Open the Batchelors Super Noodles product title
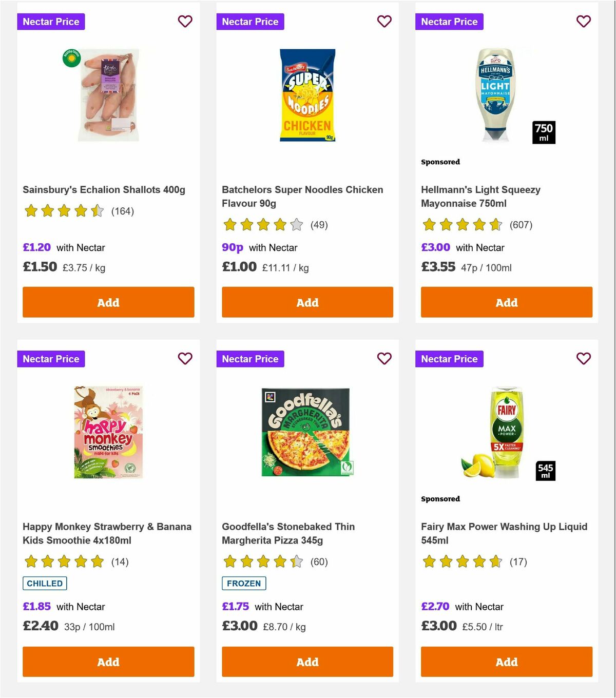 pos(302,196)
